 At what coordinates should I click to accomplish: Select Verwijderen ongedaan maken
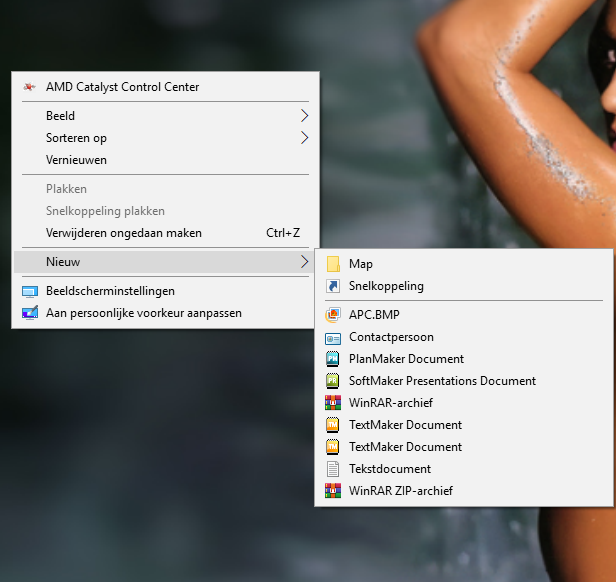[124, 233]
